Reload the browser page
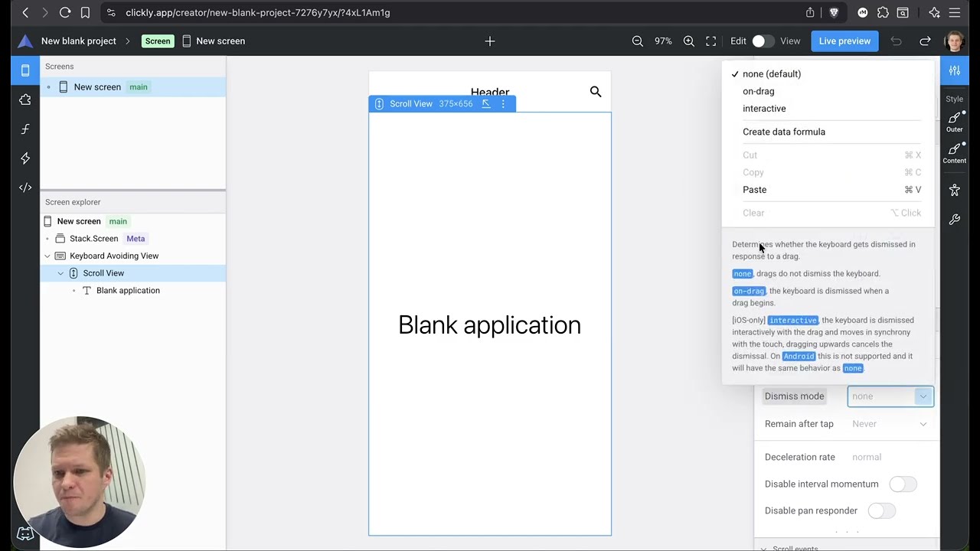This screenshot has width=980, height=551. click(x=65, y=12)
